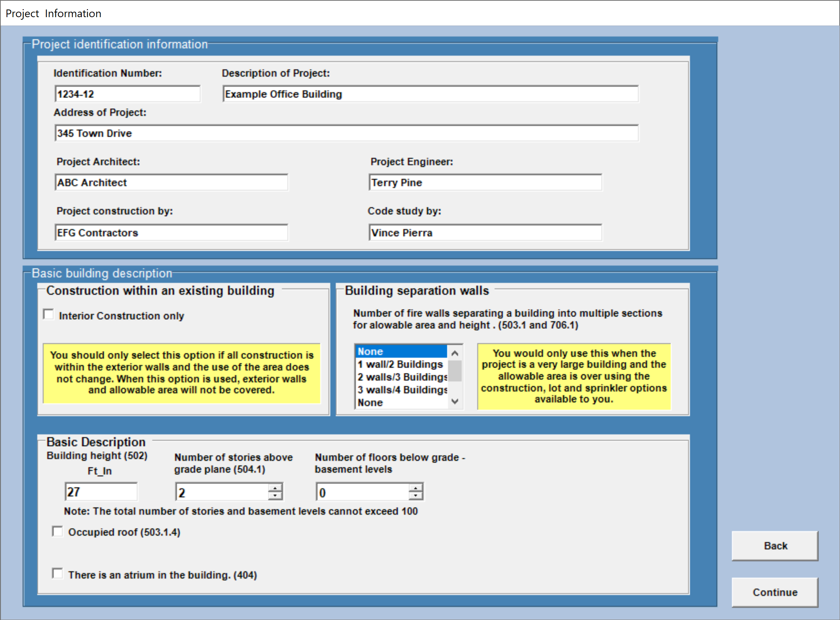
Task: Decrease stories above grade with down arrow
Action: pyautogui.click(x=275, y=495)
